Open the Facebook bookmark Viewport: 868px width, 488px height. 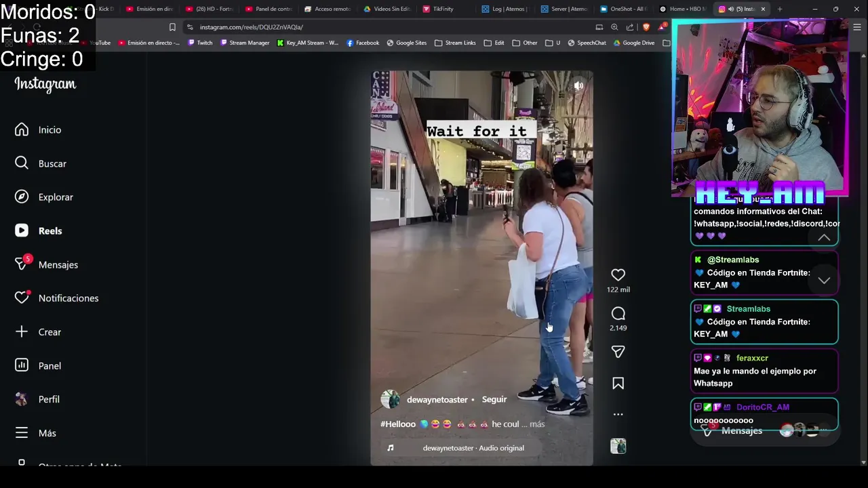pyautogui.click(x=363, y=43)
